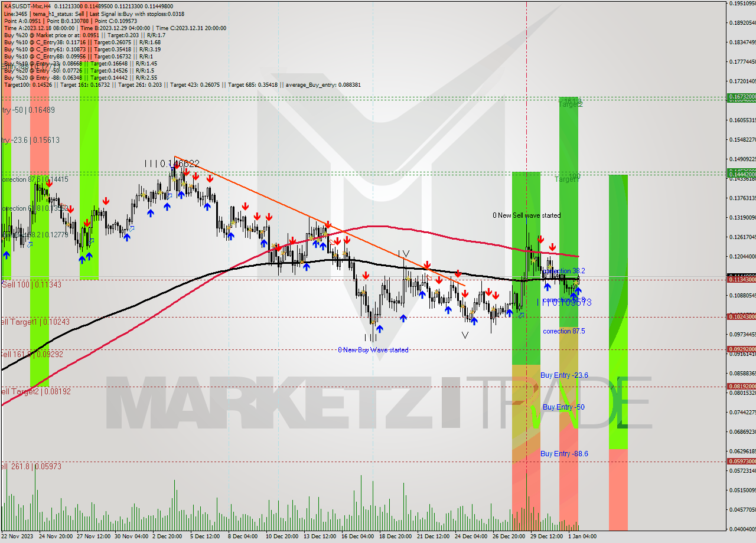756x543 pixels.
Task: Click the 0.1892054 price axis value
Action: pyautogui.click(x=742, y=23)
